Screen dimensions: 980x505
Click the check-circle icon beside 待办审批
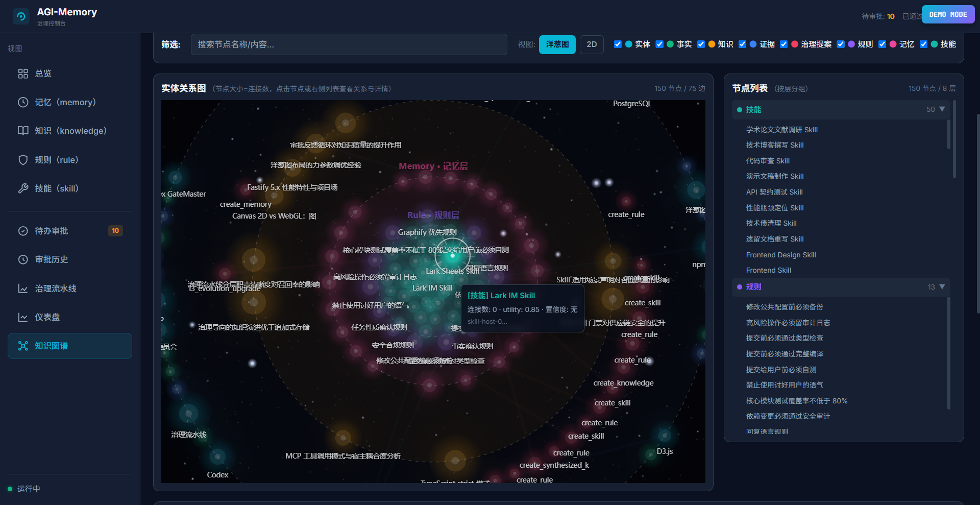coord(23,231)
